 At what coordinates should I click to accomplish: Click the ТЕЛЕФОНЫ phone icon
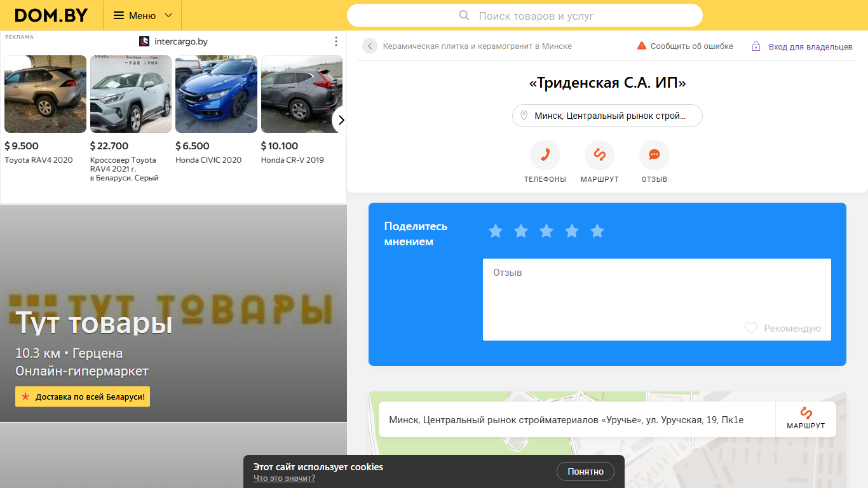[x=545, y=154]
